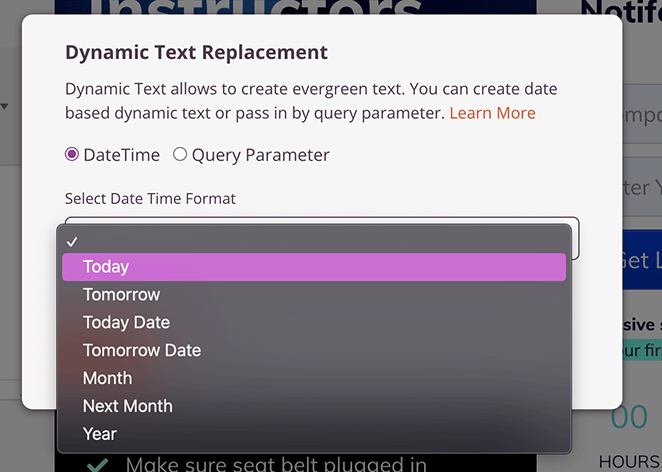
Task: Click the seat belt checklist item text
Action: 276,464
